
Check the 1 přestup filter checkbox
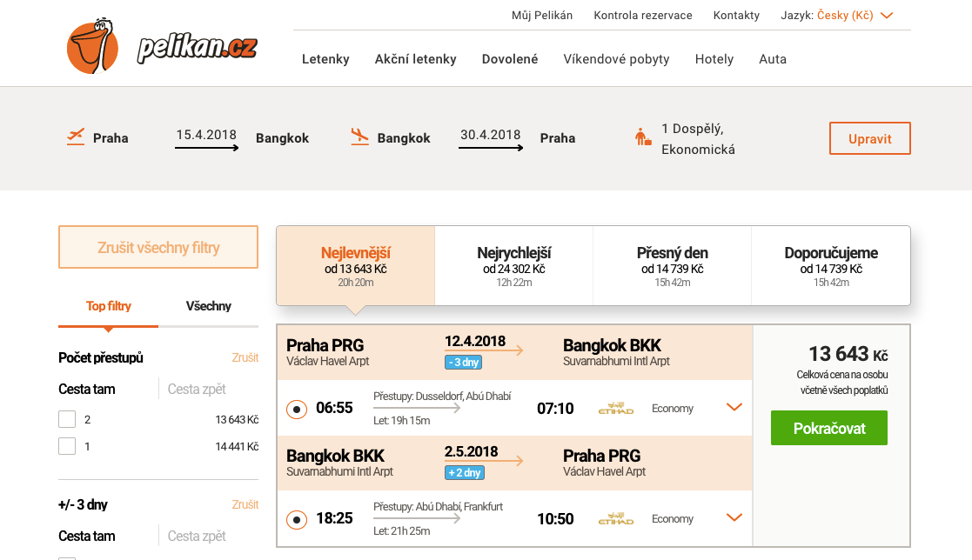(x=67, y=446)
